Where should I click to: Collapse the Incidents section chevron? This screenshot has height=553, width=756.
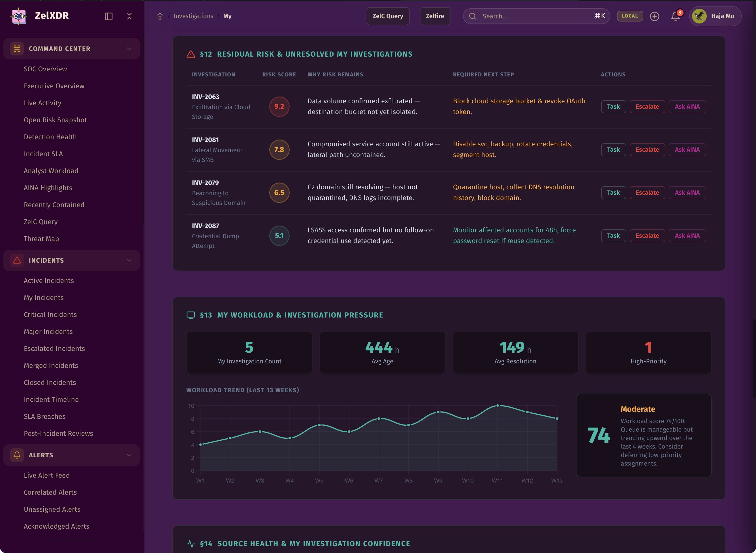(x=129, y=260)
